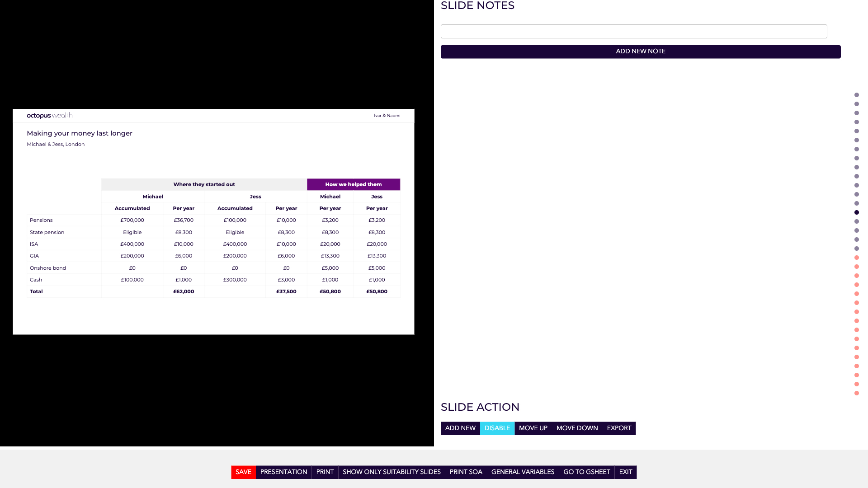The height and width of the screenshot is (488, 868).
Task: Move the slide down
Action: (x=577, y=428)
